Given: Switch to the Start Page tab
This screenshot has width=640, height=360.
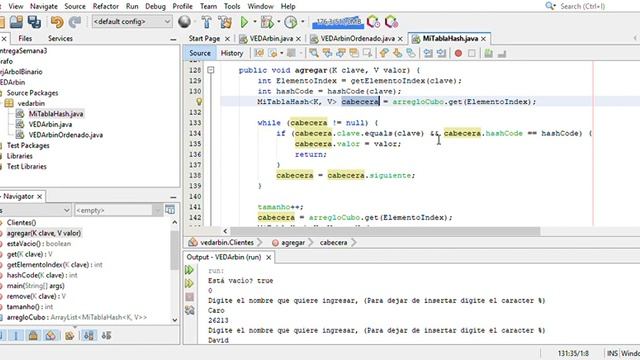Looking at the screenshot, I should click(x=204, y=38).
